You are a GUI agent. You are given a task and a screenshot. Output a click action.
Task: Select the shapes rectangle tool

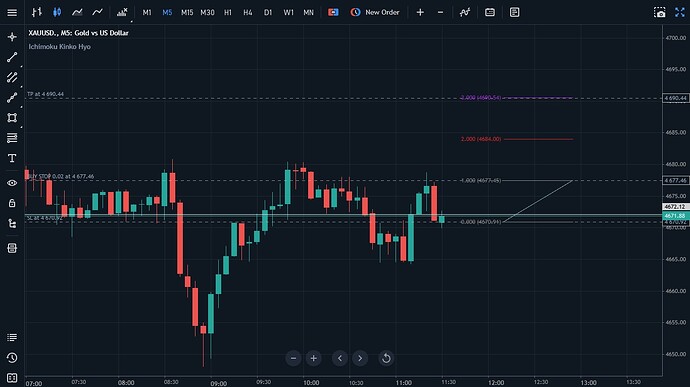[x=12, y=118]
